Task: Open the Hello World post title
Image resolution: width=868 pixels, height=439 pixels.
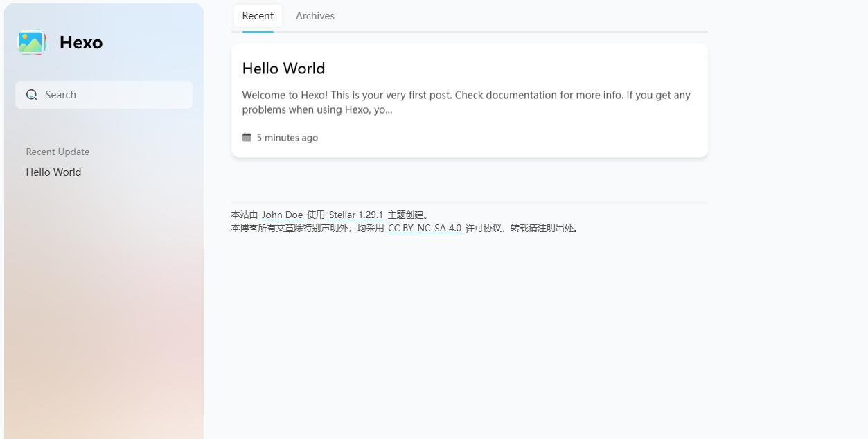Action: tap(283, 69)
